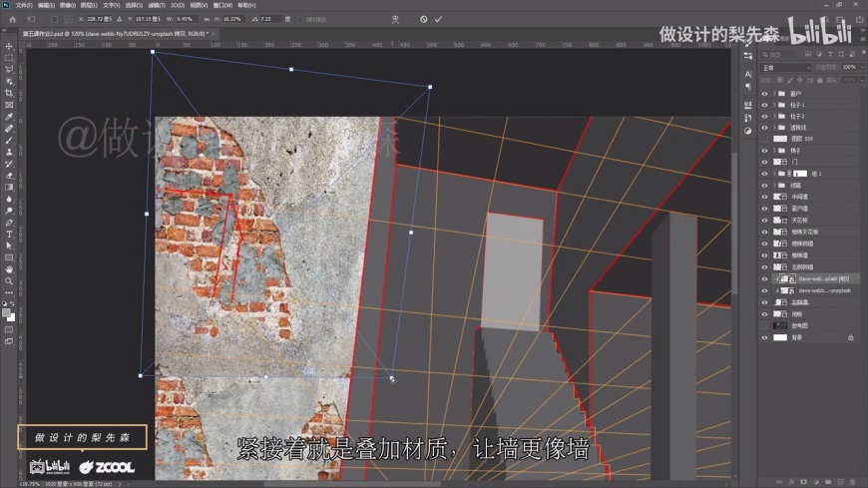Select the Crop tool
Viewport: 868px width, 488px height.
click(x=9, y=93)
